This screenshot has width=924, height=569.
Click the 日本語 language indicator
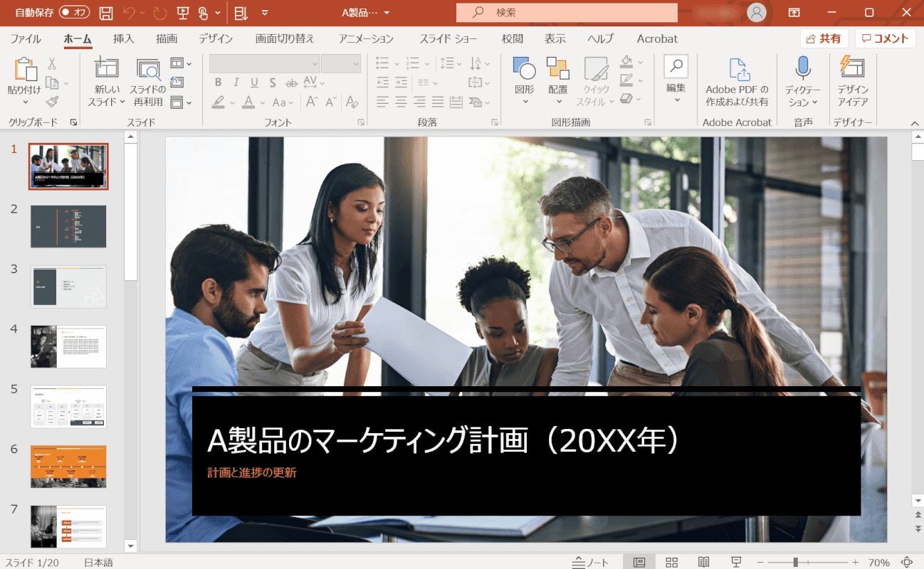98,563
